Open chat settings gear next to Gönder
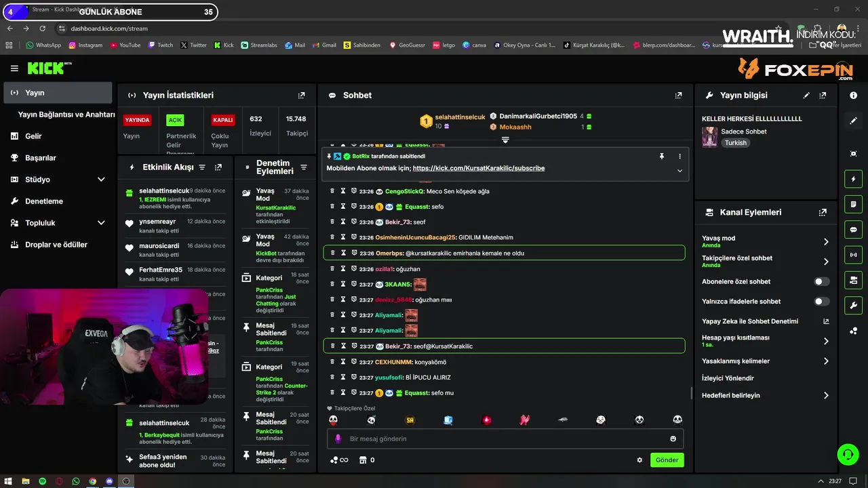 coord(639,460)
